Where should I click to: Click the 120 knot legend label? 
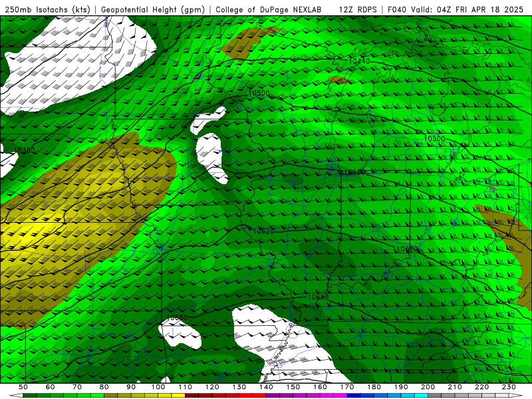[212, 387]
